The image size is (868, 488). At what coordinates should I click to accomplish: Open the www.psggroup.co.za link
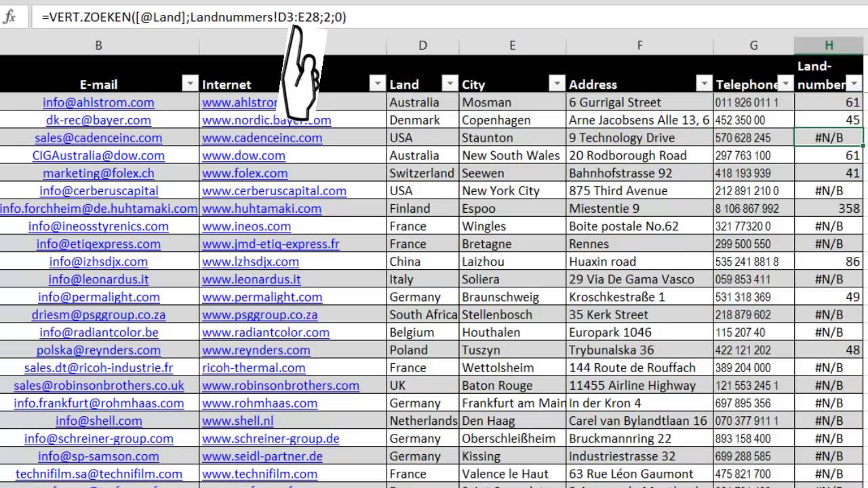click(x=260, y=314)
